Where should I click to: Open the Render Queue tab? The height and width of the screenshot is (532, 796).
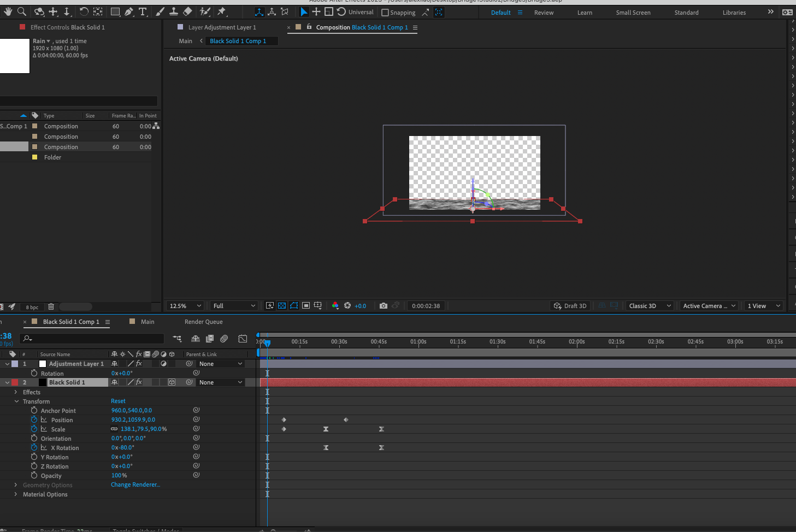(203, 322)
